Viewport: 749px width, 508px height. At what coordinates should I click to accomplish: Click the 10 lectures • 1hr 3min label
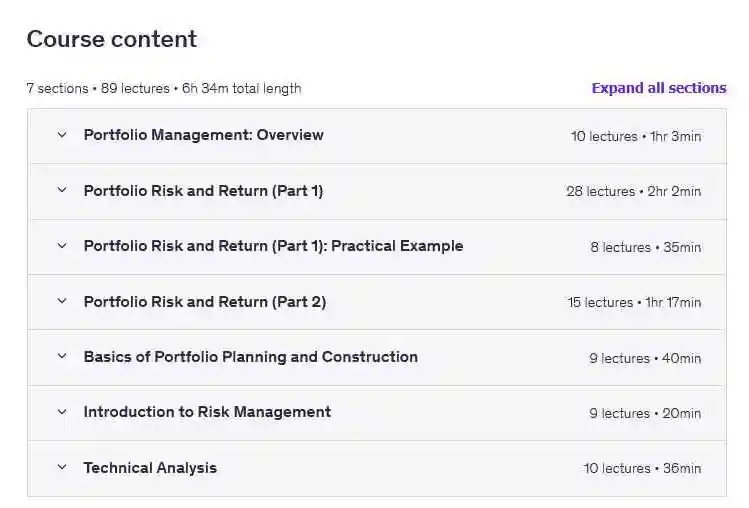point(636,136)
